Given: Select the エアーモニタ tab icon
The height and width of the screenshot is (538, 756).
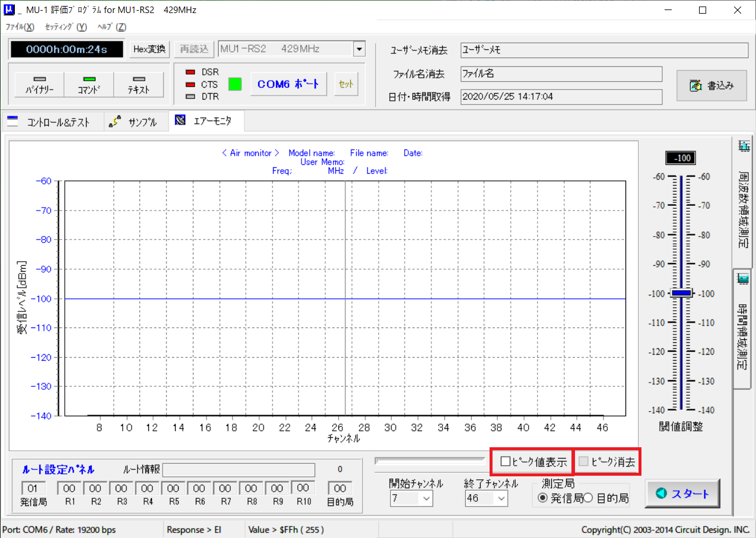Looking at the screenshot, I should click(x=180, y=121).
